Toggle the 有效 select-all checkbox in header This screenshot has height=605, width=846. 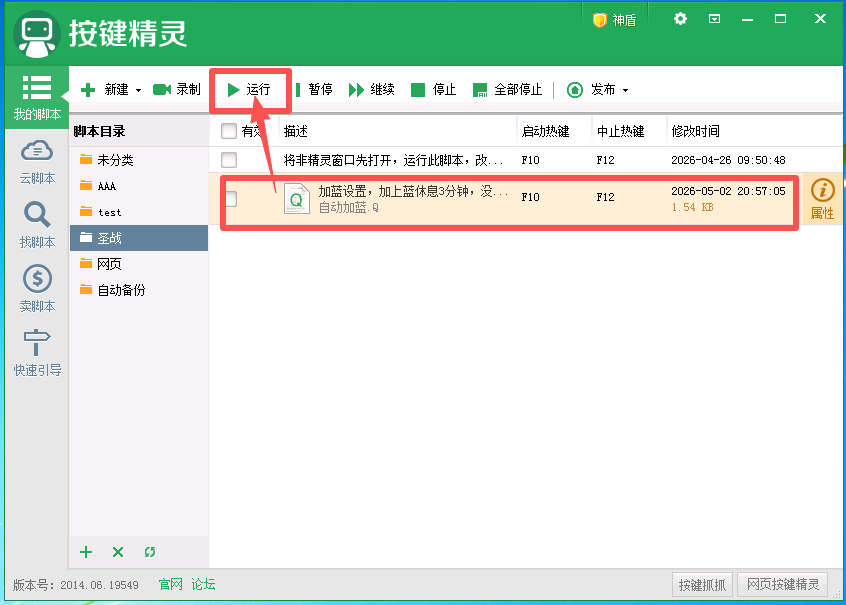(x=229, y=131)
